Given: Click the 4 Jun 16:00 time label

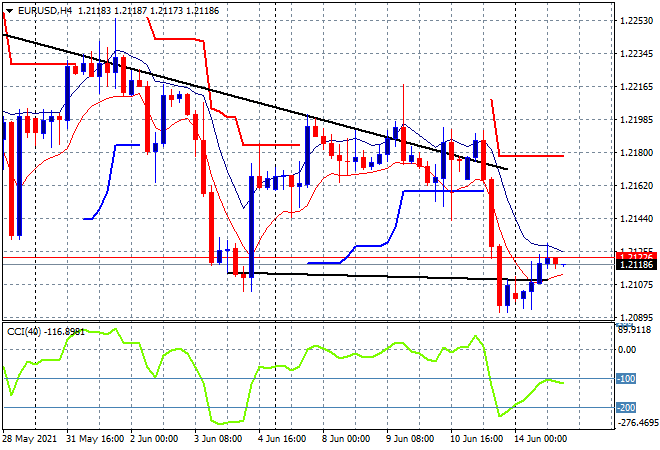Looking at the screenshot, I should click(282, 439).
